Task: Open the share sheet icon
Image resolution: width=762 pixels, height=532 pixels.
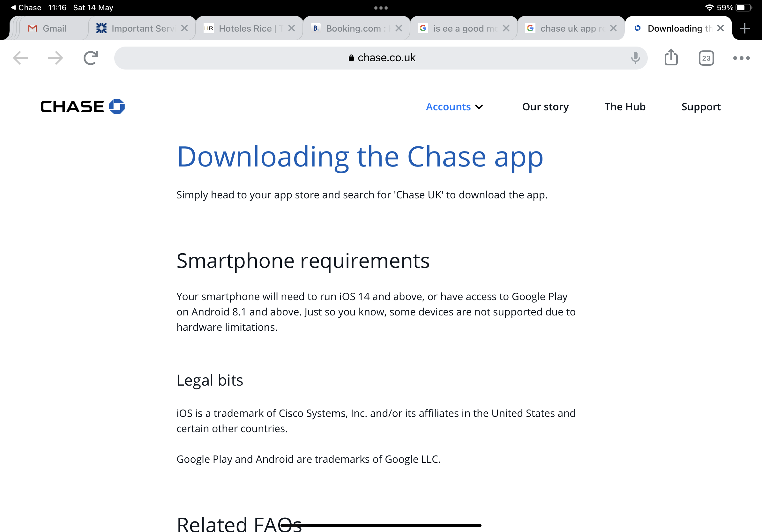Action: tap(671, 57)
